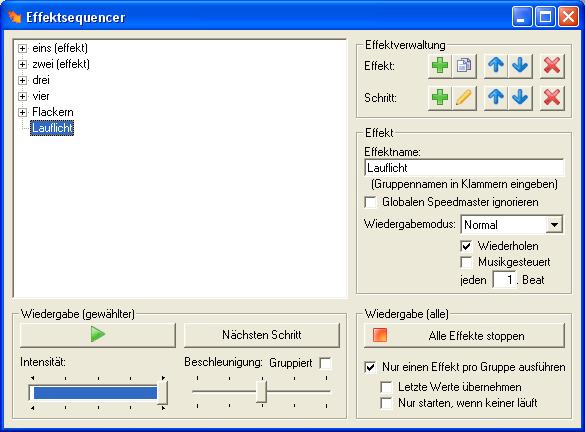Move effect up using blue arrow
This screenshot has width=585, height=432.
click(x=496, y=66)
